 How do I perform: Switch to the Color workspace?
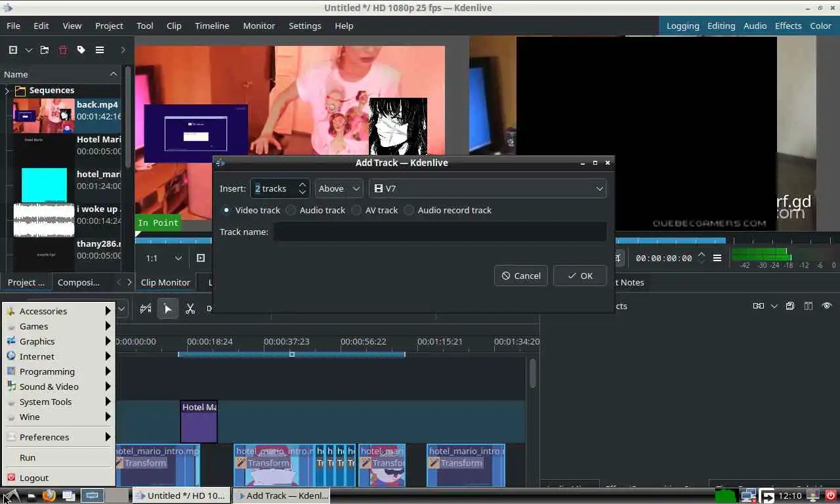pyautogui.click(x=820, y=26)
